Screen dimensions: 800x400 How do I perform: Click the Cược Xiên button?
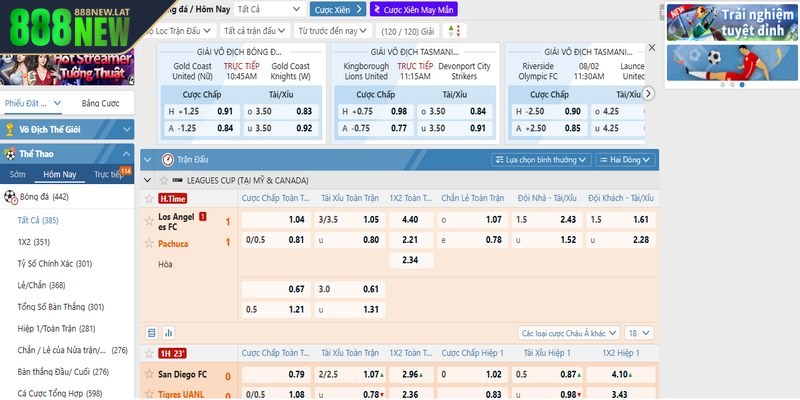click(x=338, y=9)
